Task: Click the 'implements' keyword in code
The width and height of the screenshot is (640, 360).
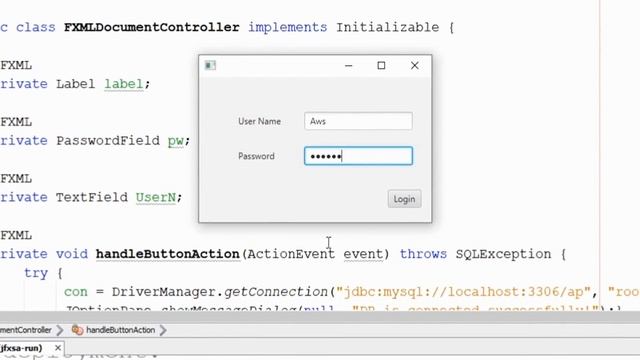Action: pos(287,27)
